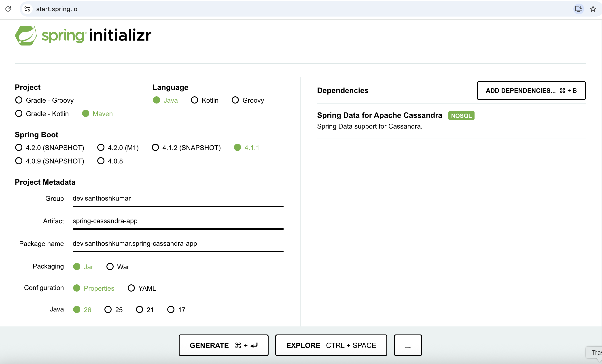Screen dimensions: 602x364
Task: Open the more options '...' button
Action: [408, 345]
